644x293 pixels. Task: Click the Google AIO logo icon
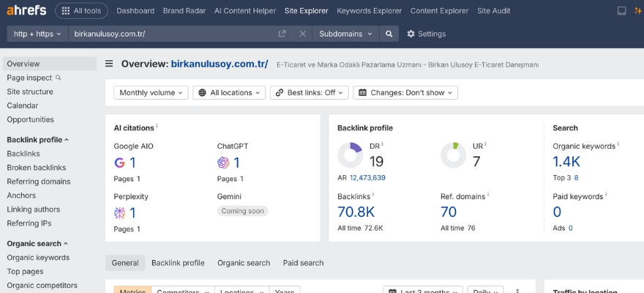[x=119, y=163]
